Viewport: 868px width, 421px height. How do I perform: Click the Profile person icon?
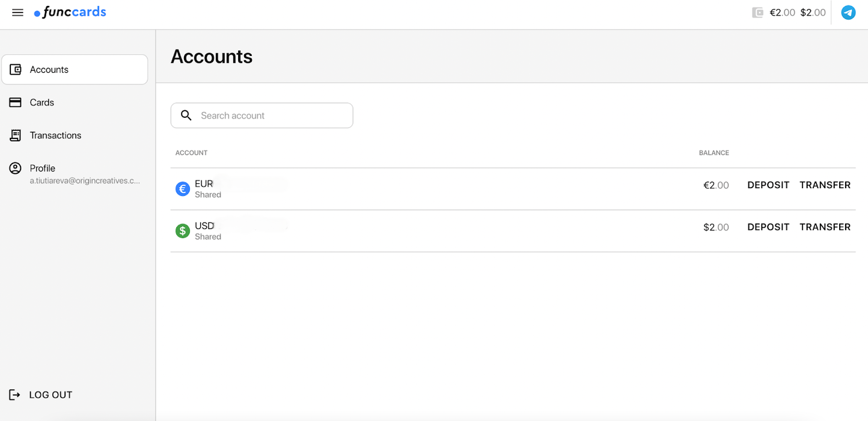click(x=14, y=168)
